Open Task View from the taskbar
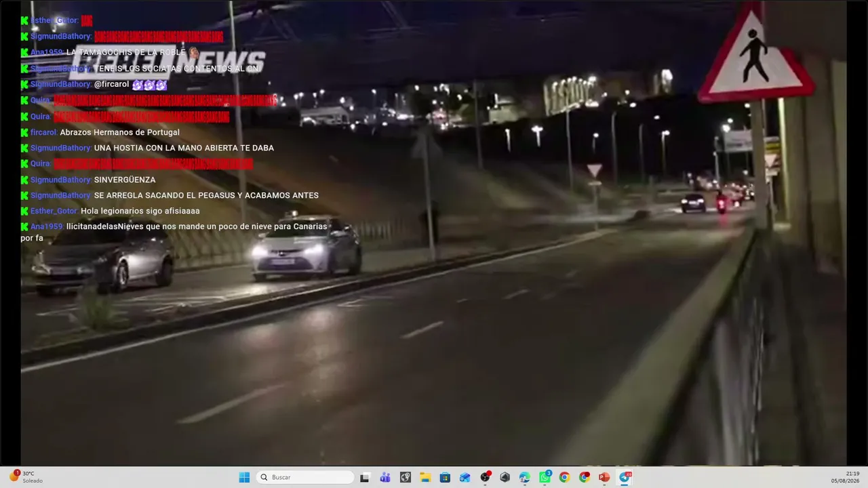868x488 pixels. (365, 477)
